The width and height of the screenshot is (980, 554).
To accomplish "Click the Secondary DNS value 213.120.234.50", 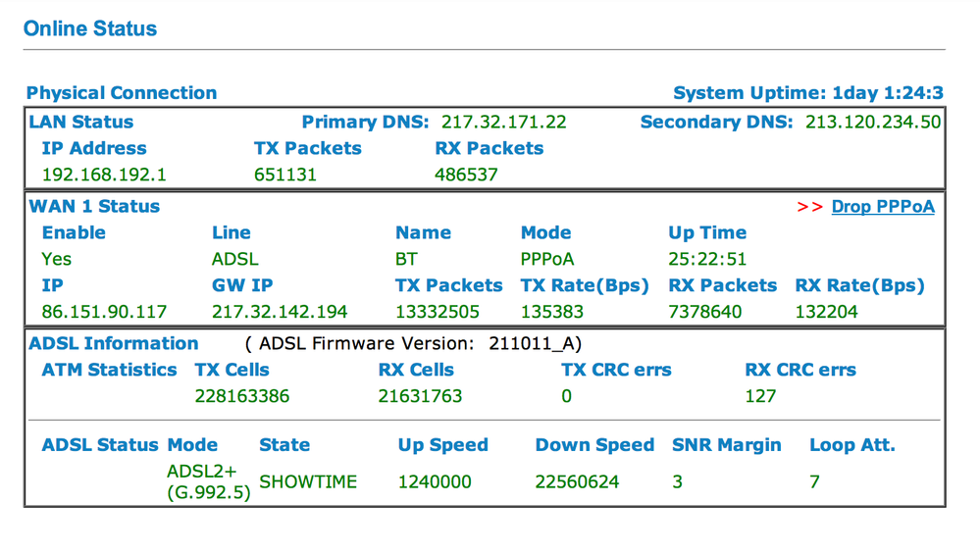I will point(872,122).
